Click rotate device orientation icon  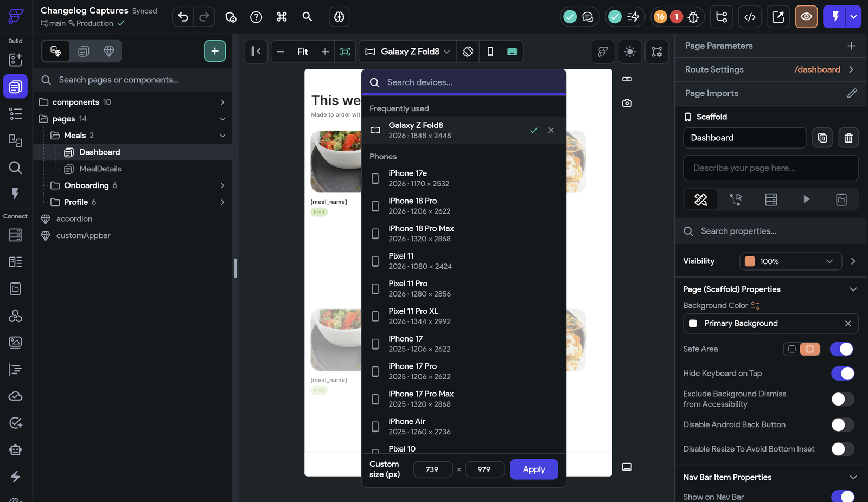tap(468, 52)
